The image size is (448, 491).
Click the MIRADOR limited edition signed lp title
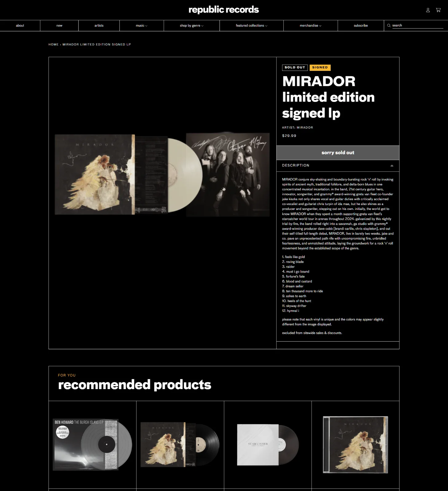pos(328,97)
